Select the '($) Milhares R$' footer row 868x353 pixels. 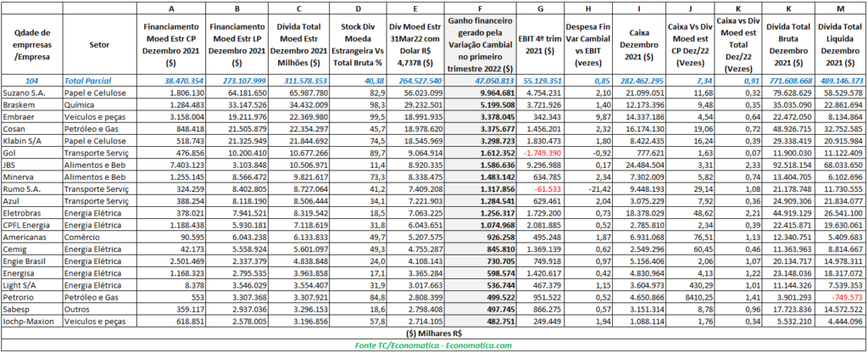(x=433, y=333)
